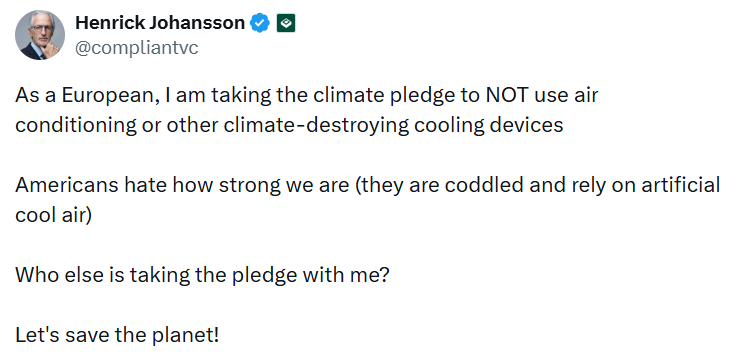Click the phrase "climate-destroying" in the tweet
The image size is (740, 360).
(316, 126)
